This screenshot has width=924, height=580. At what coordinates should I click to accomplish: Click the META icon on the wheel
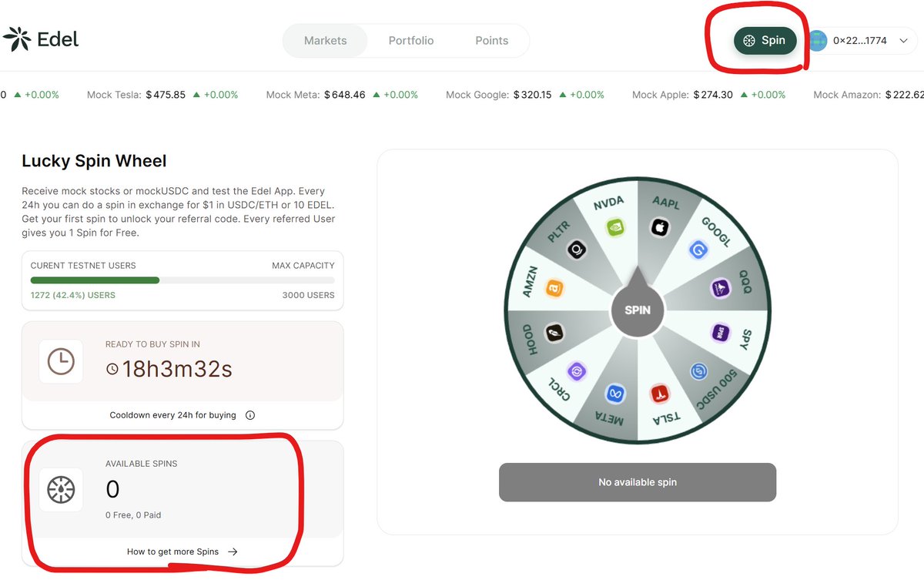pos(615,394)
